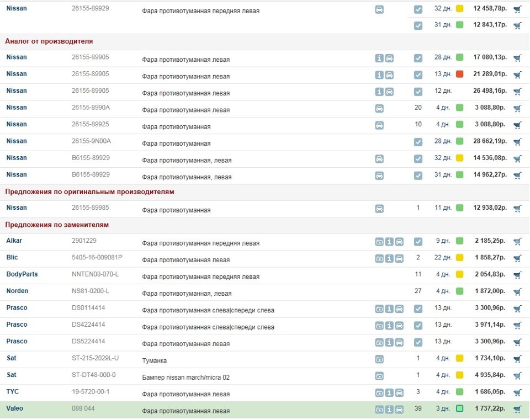View photo icon for Sat ST-215-2029L-U
Screen dimensions: 530x420
(379, 359)
